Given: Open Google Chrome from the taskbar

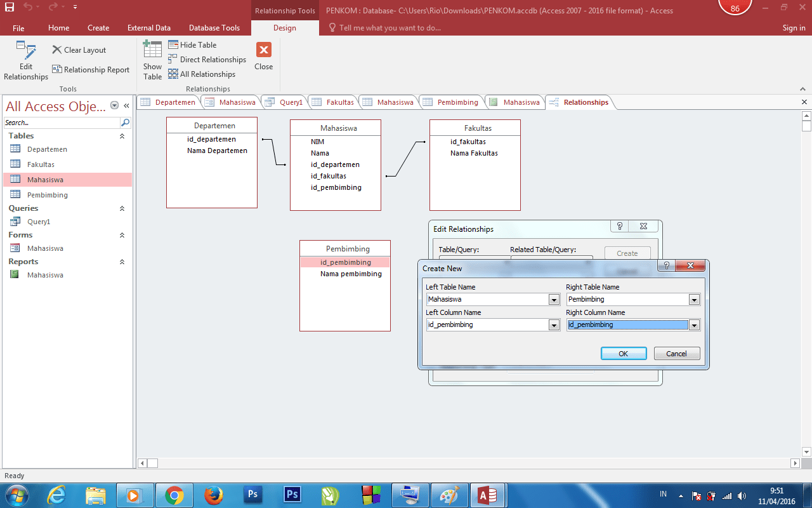Looking at the screenshot, I should 174,495.
